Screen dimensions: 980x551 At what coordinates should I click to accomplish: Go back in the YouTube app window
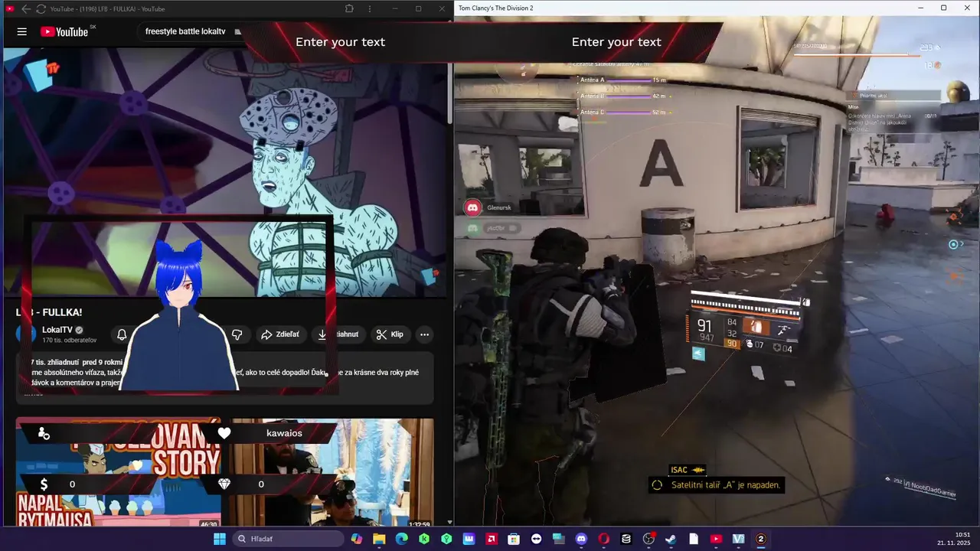pos(26,8)
